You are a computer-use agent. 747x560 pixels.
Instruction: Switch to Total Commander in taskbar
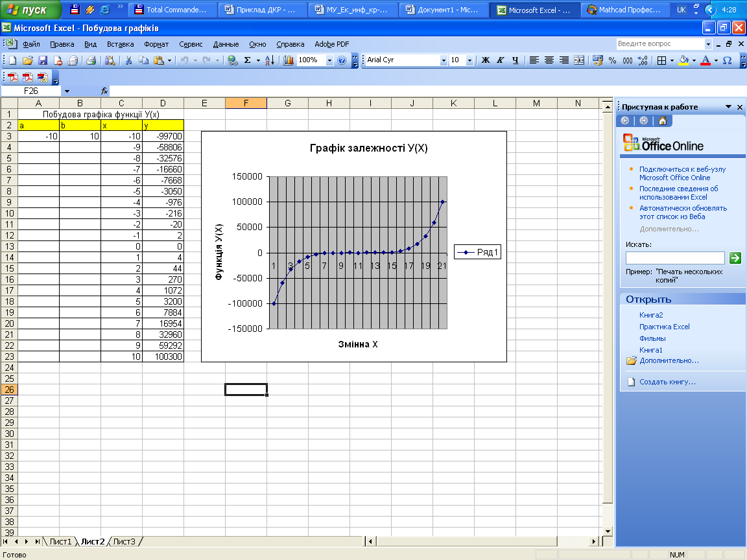coord(172,10)
